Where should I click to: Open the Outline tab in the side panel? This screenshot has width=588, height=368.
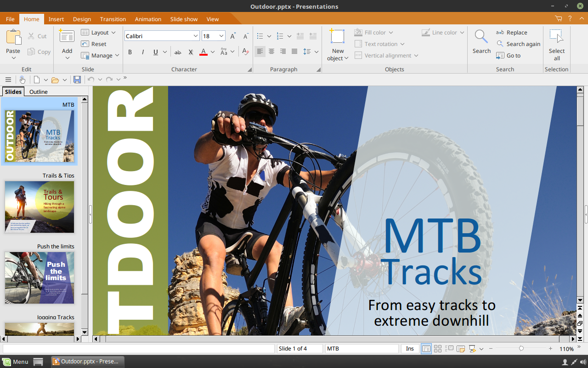pos(39,92)
